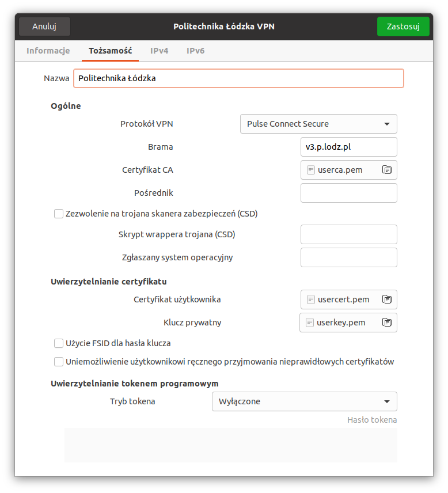Click the Certyfikat CA label

(x=147, y=170)
